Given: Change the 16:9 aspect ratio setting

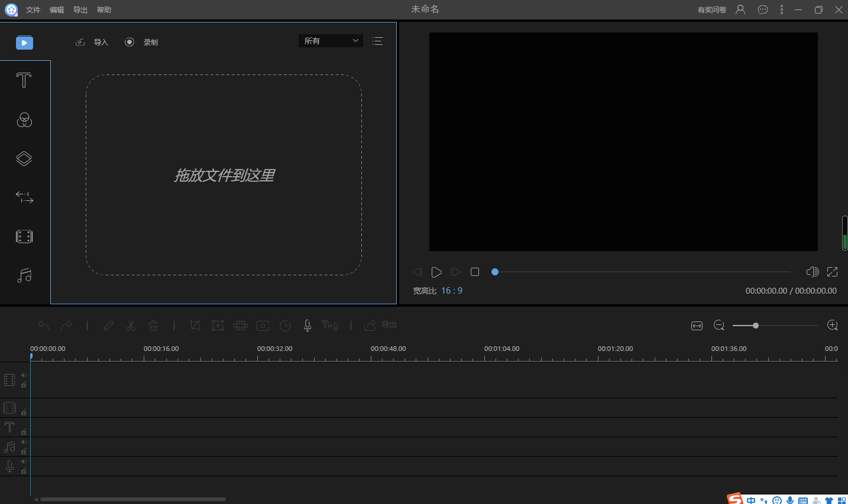Looking at the screenshot, I should (x=452, y=291).
